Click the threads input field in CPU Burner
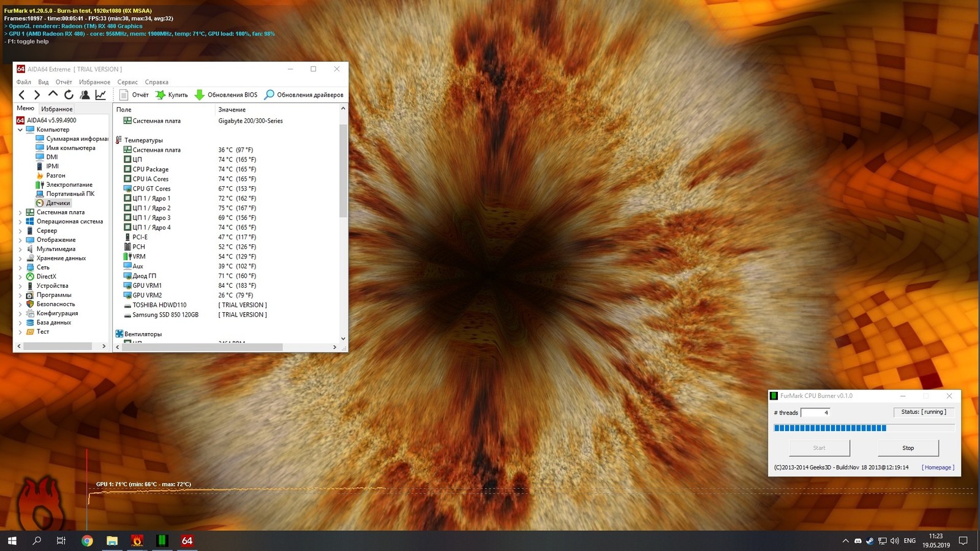The height and width of the screenshot is (551, 980). click(815, 413)
